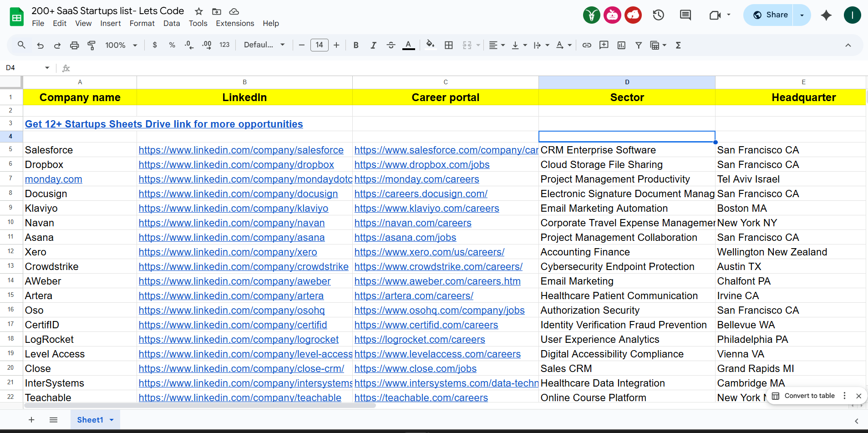Insert comment from toolbar
The height and width of the screenshot is (433, 868).
coord(604,45)
